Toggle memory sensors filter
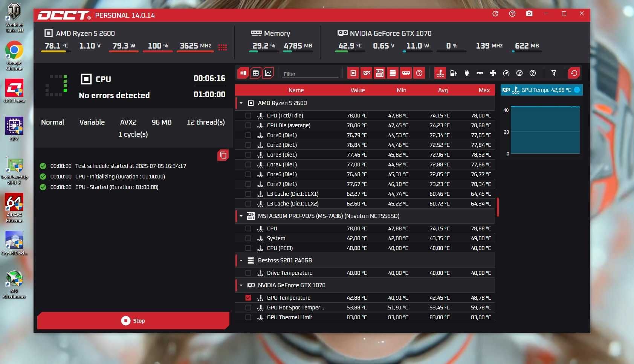This screenshot has width=634, height=364. pos(406,73)
